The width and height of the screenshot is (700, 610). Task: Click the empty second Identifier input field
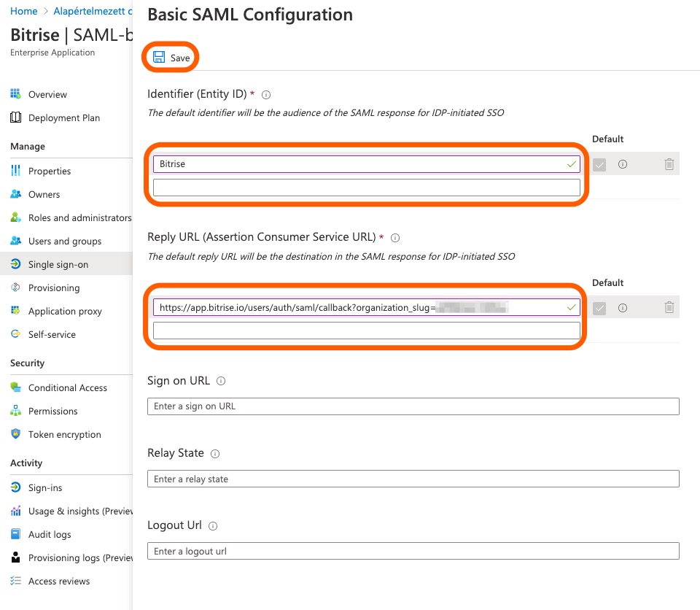point(366,188)
